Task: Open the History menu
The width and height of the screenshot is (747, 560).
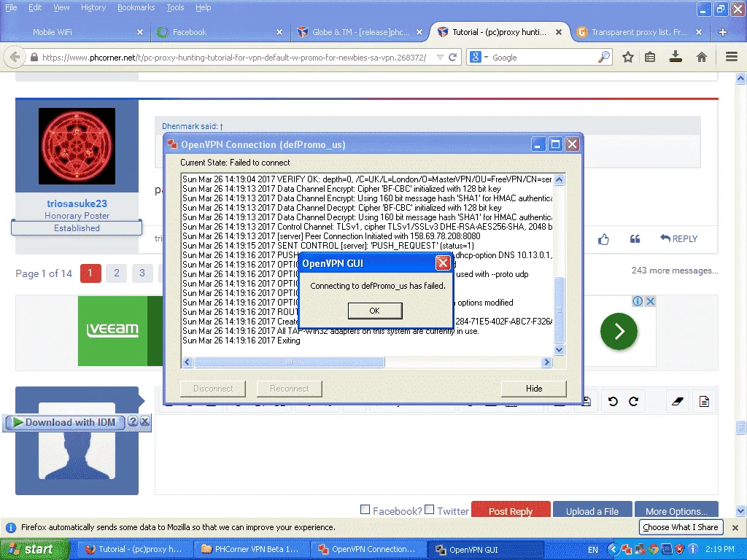Action: (93, 7)
